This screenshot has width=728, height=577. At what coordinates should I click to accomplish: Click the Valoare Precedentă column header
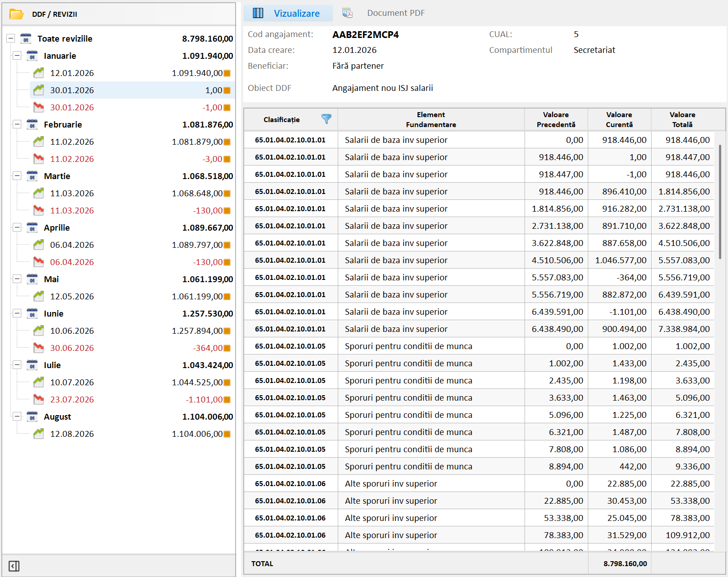(x=556, y=120)
